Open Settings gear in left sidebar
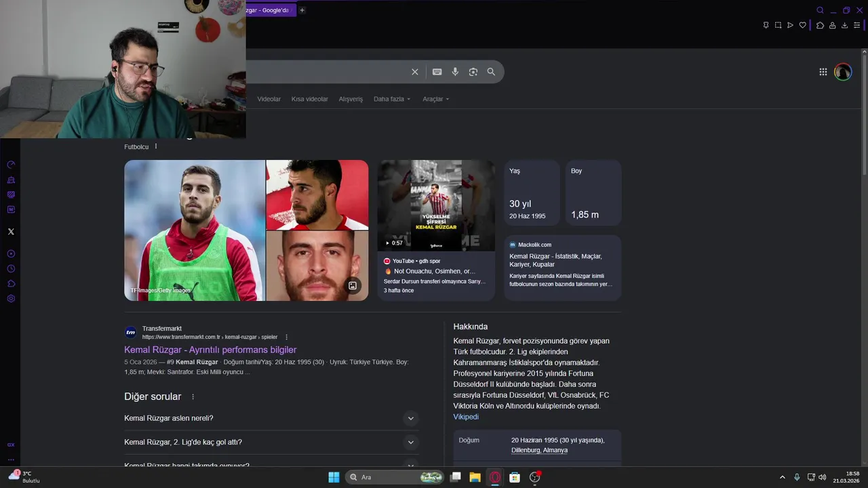This screenshot has width=868, height=488. click(11, 298)
